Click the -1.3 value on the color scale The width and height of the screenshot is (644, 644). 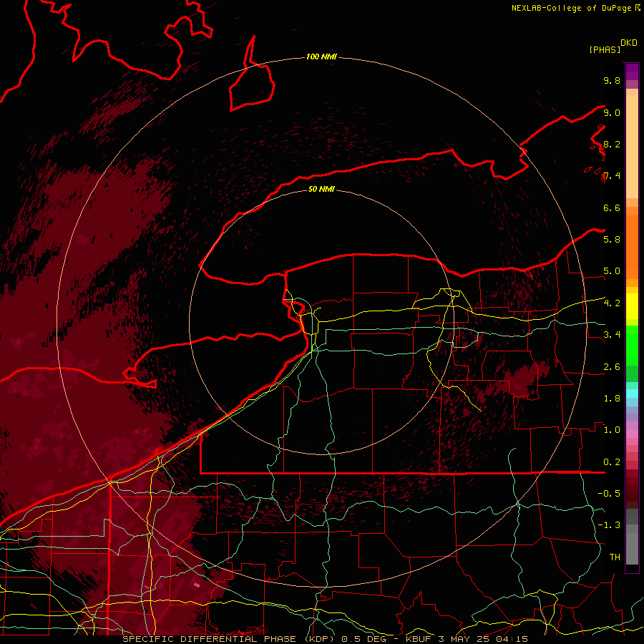(609, 525)
